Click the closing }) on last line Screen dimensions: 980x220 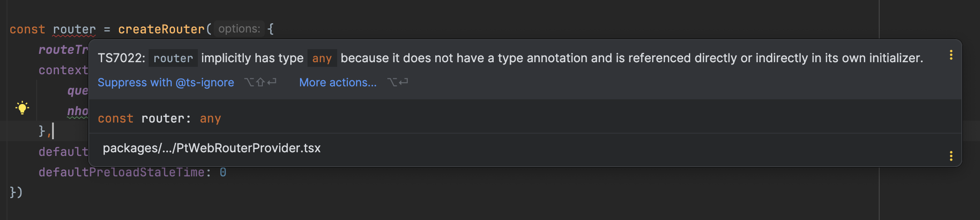16,192
